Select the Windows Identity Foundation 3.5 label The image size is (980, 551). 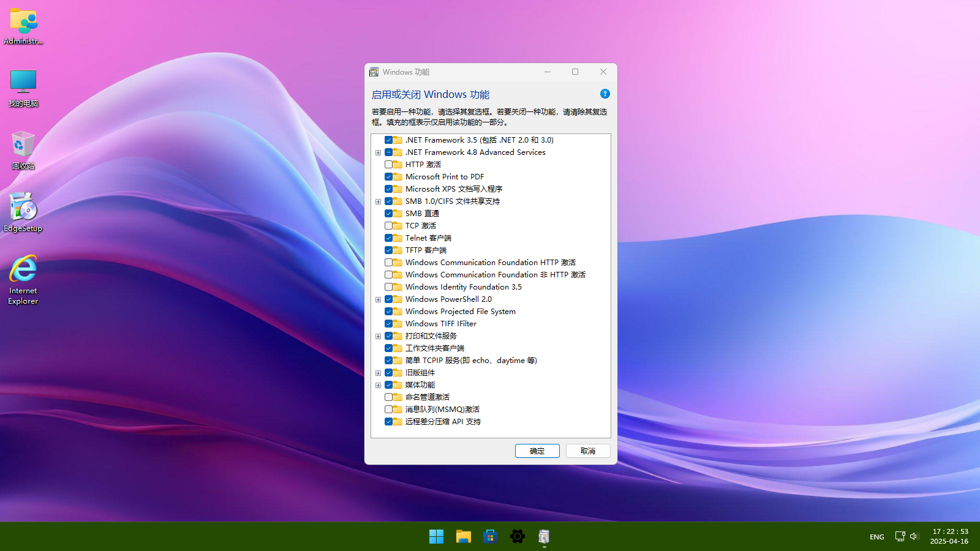click(x=464, y=287)
